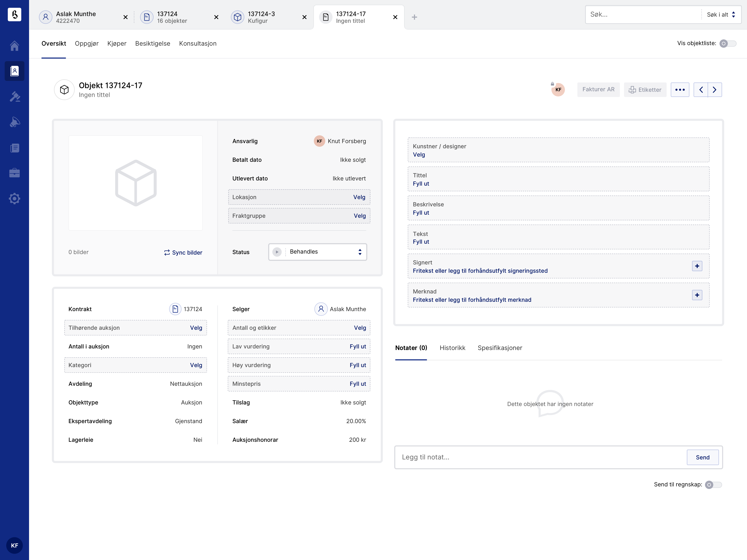Image resolution: width=747 pixels, height=560 pixels.
Task: Close the 137124-3 Kufigur tab
Action: [x=304, y=17]
